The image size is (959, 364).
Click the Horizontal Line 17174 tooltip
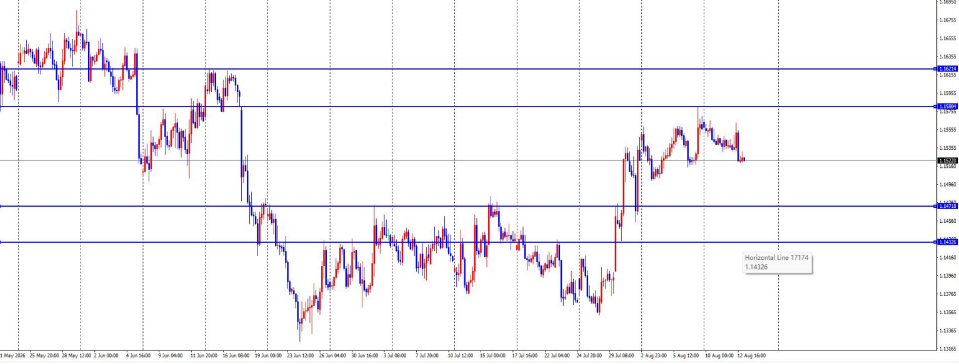(777, 263)
